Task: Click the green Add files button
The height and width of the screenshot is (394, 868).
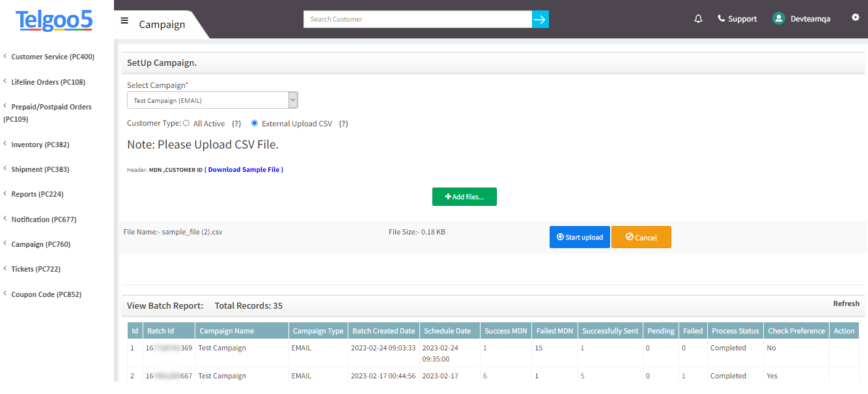Action: coord(464,196)
